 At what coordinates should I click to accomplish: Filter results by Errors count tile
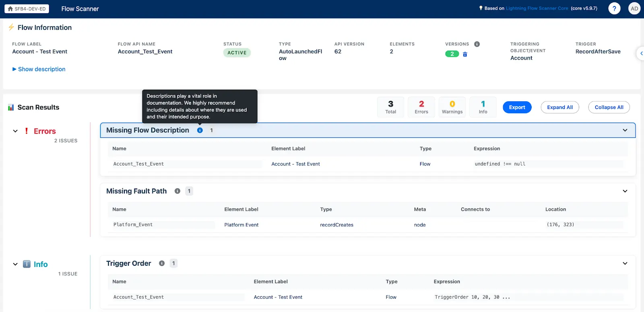pos(421,107)
